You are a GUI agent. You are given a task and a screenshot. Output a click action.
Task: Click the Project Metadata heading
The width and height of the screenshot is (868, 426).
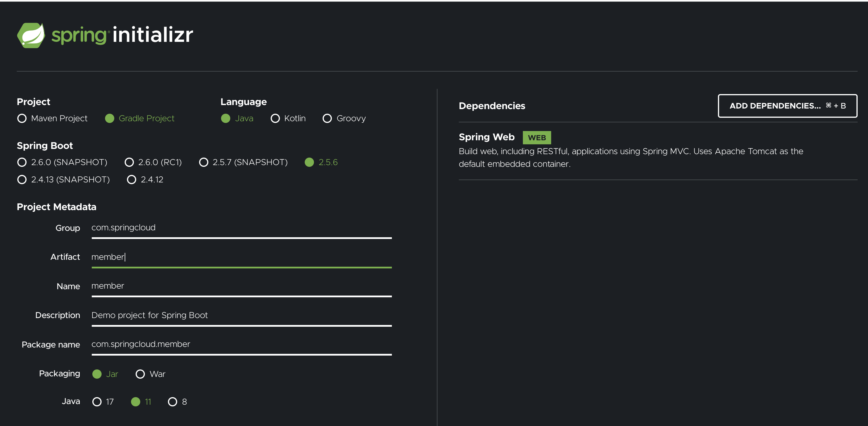57,207
